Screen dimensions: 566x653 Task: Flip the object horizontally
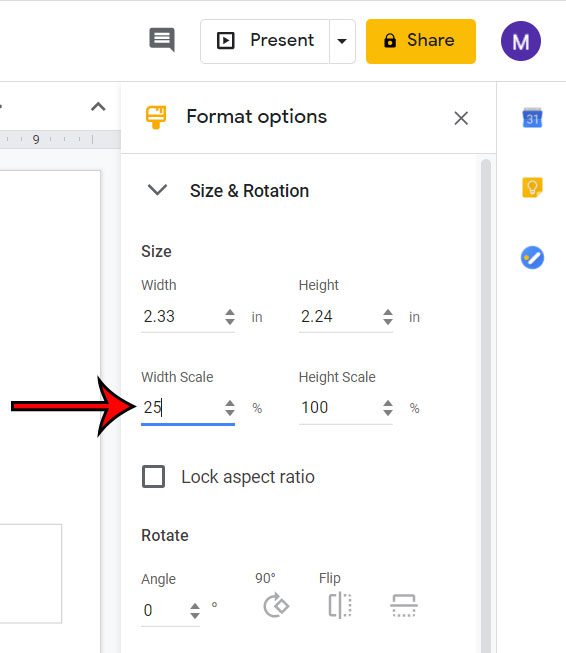340,605
